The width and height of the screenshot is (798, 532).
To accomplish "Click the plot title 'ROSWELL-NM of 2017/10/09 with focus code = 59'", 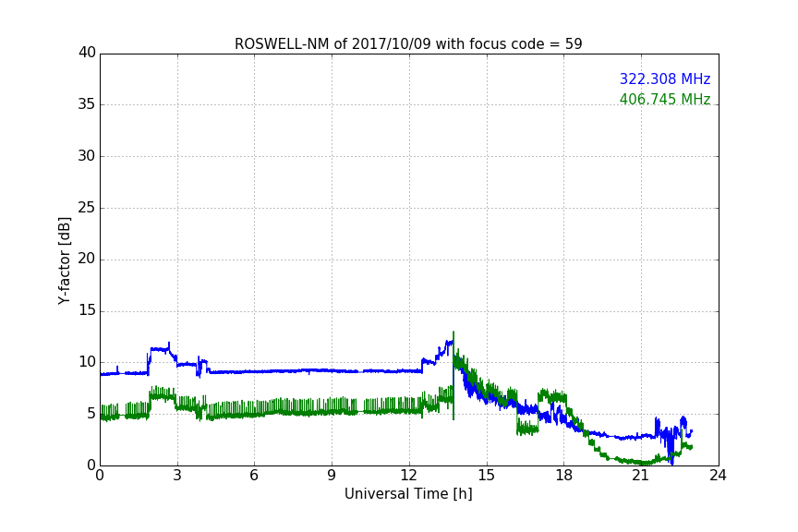I will (x=408, y=44).
